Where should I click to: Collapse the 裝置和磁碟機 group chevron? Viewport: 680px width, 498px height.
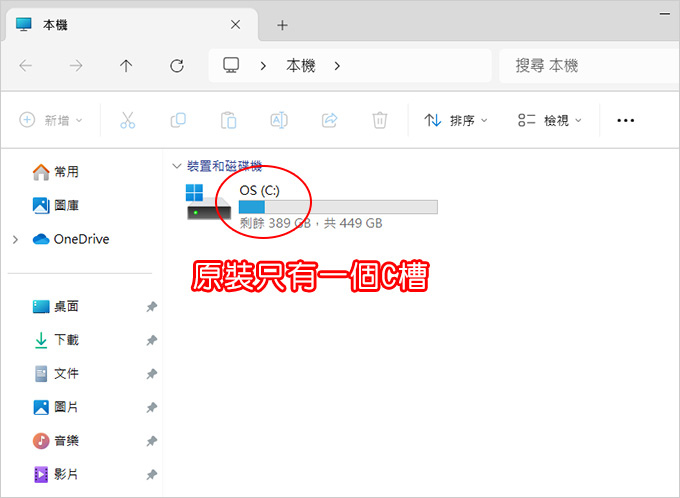point(176,166)
